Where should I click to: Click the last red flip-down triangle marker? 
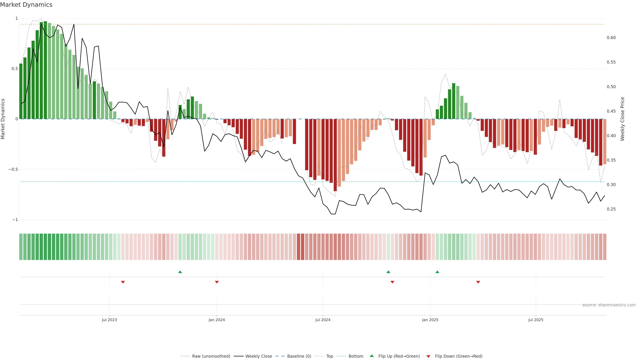(x=478, y=282)
